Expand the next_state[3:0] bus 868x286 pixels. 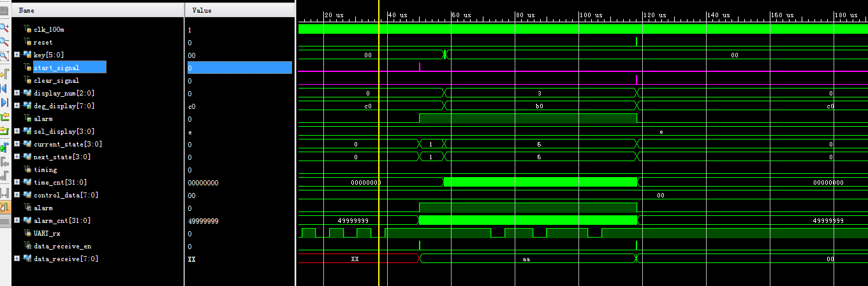17,157
